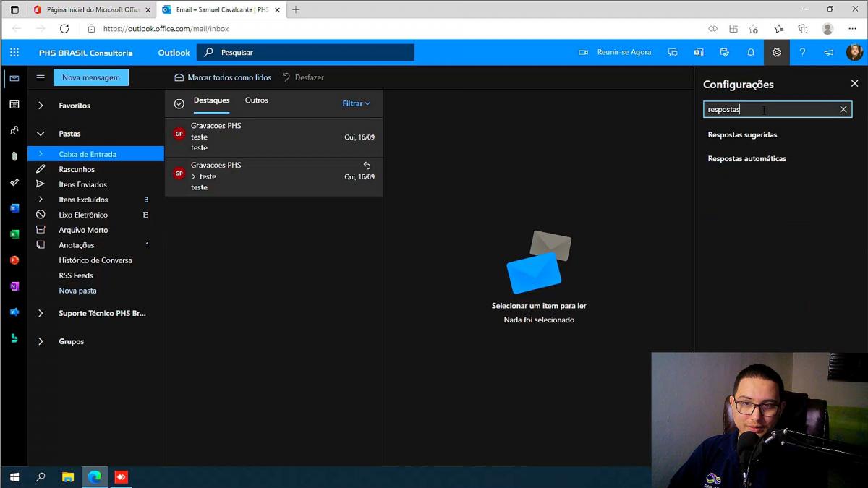Open a new browser tab

296,9
